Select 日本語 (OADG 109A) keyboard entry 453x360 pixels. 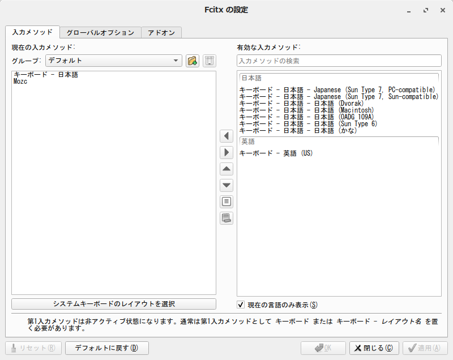coord(339,117)
